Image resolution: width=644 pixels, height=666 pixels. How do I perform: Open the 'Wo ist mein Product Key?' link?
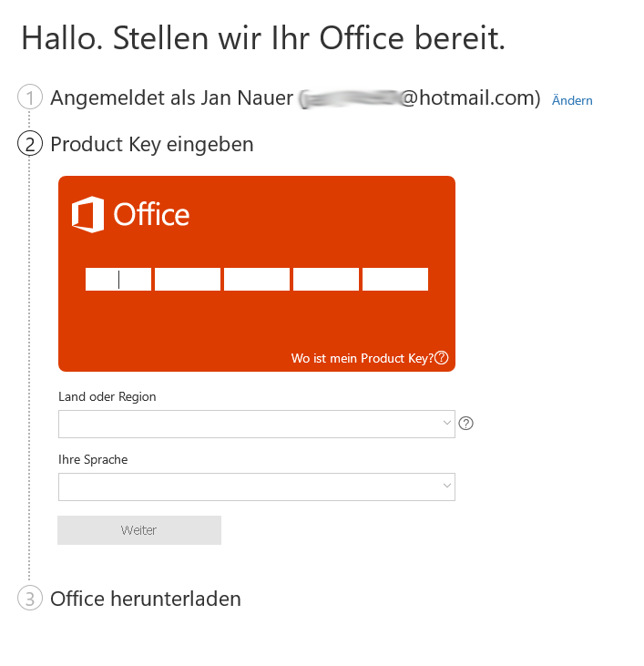[362, 358]
